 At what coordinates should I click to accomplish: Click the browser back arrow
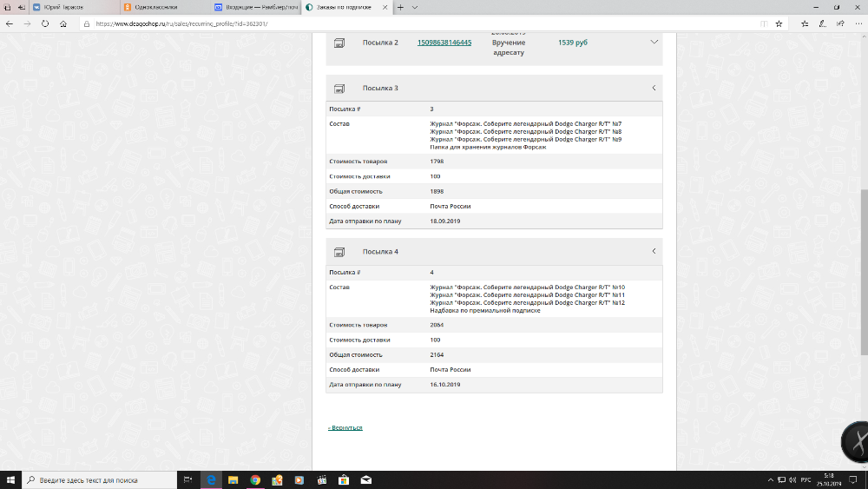[x=9, y=23]
